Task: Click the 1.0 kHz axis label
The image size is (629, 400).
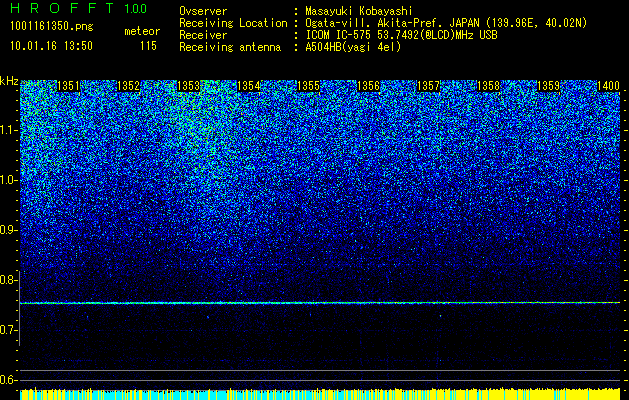Action: coord(8,180)
